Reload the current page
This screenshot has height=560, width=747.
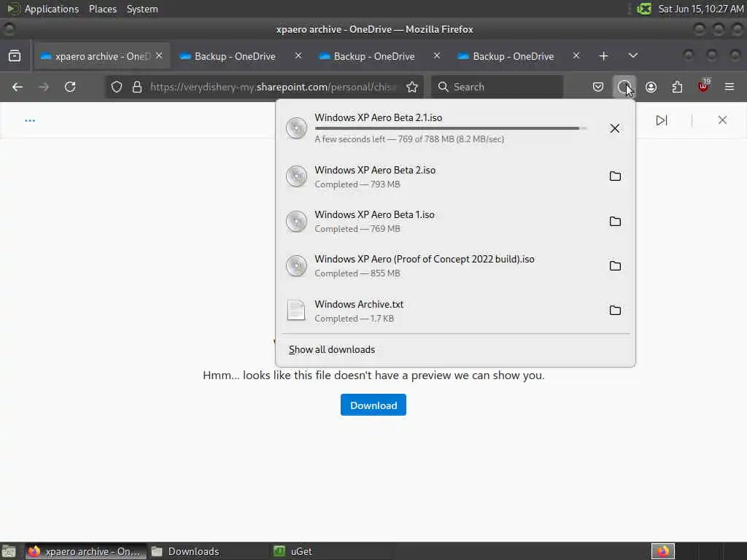pyautogui.click(x=70, y=87)
